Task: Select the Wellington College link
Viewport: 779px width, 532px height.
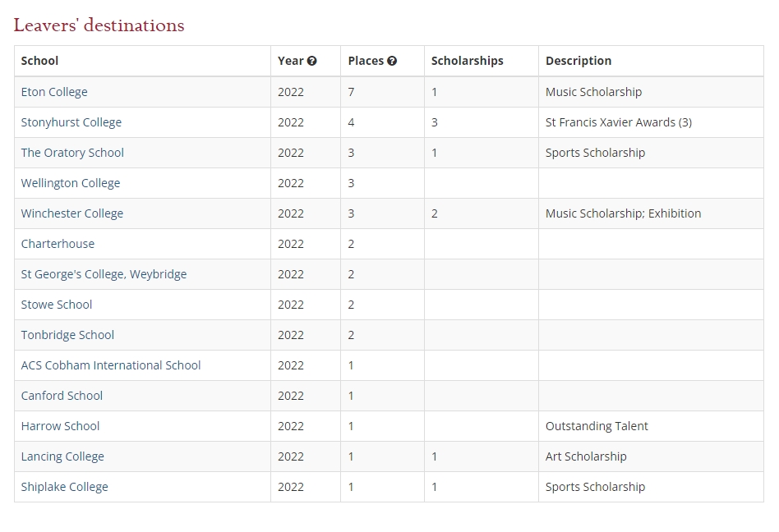Action: point(71,183)
